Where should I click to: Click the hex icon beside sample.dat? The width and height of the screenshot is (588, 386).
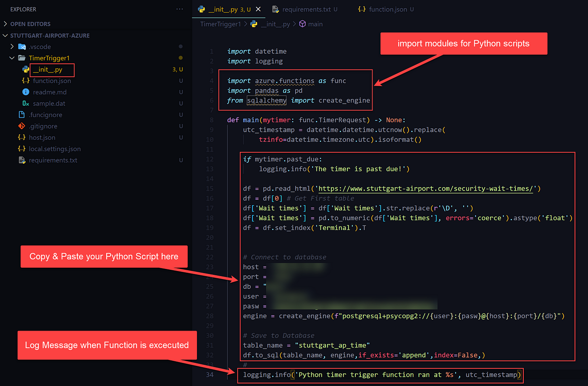click(x=26, y=103)
